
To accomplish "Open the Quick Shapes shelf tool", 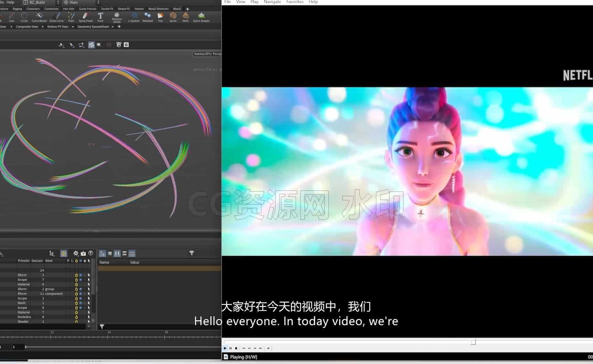I will click(x=201, y=17).
